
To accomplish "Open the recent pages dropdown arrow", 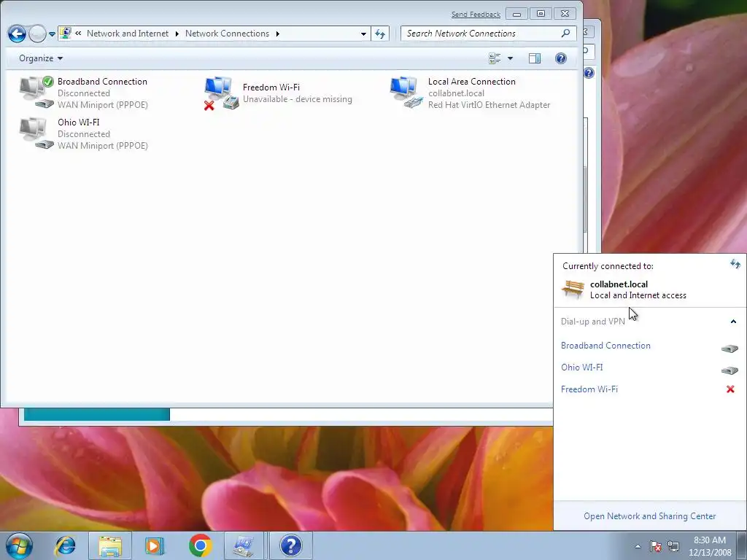I will coord(52,34).
